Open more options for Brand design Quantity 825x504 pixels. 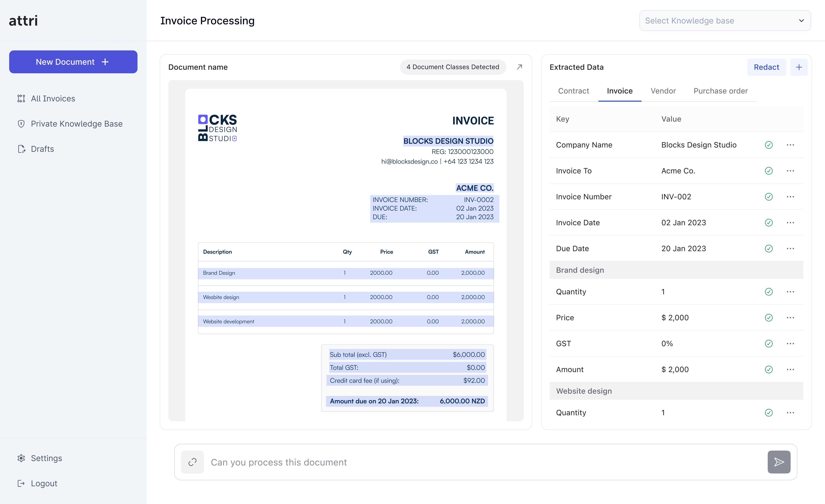click(x=790, y=292)
